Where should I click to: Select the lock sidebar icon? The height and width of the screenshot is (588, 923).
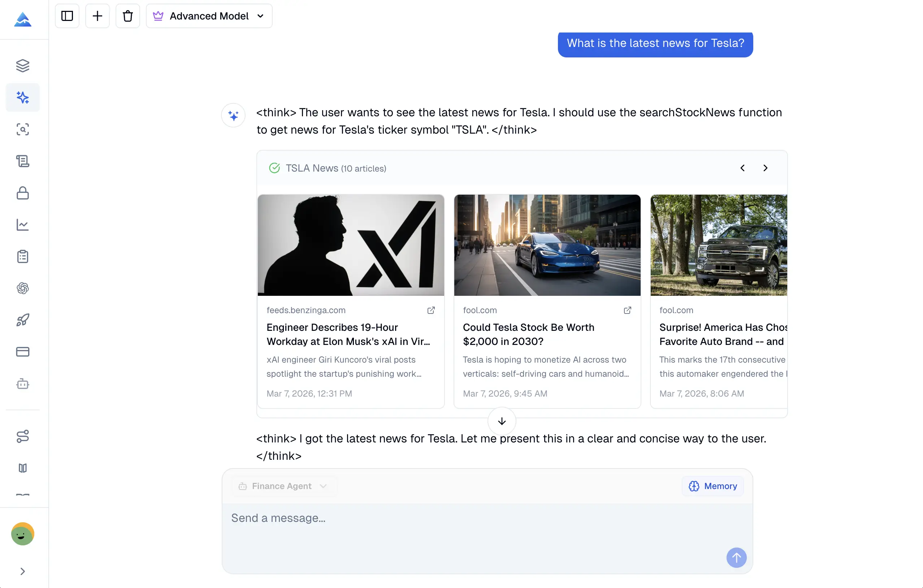pos(23,193)
